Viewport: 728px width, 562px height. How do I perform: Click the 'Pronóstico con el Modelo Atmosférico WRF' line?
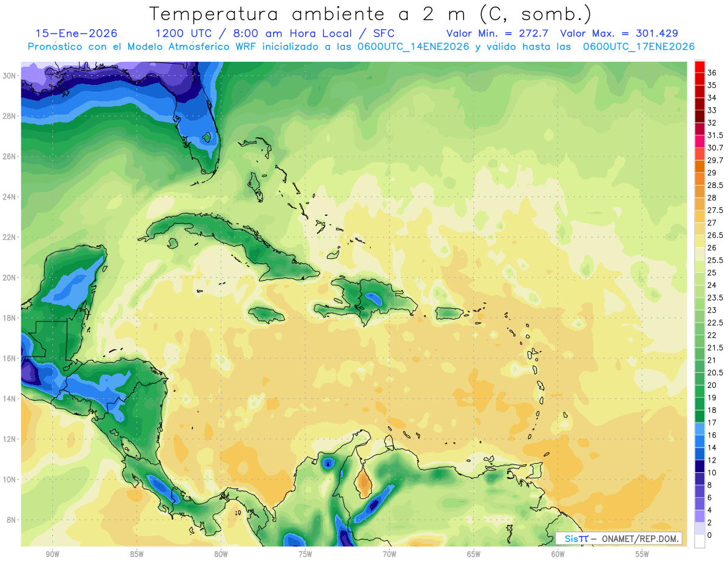[x=143, y=47]
